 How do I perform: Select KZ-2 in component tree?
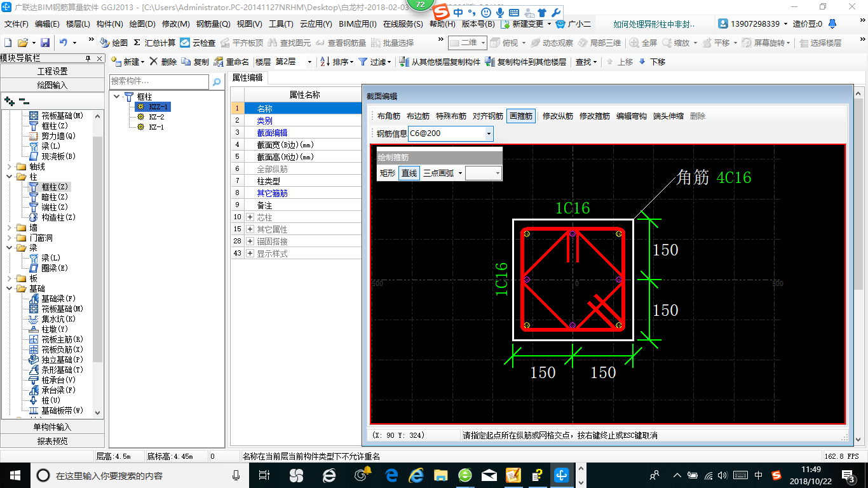coord(157,117)
